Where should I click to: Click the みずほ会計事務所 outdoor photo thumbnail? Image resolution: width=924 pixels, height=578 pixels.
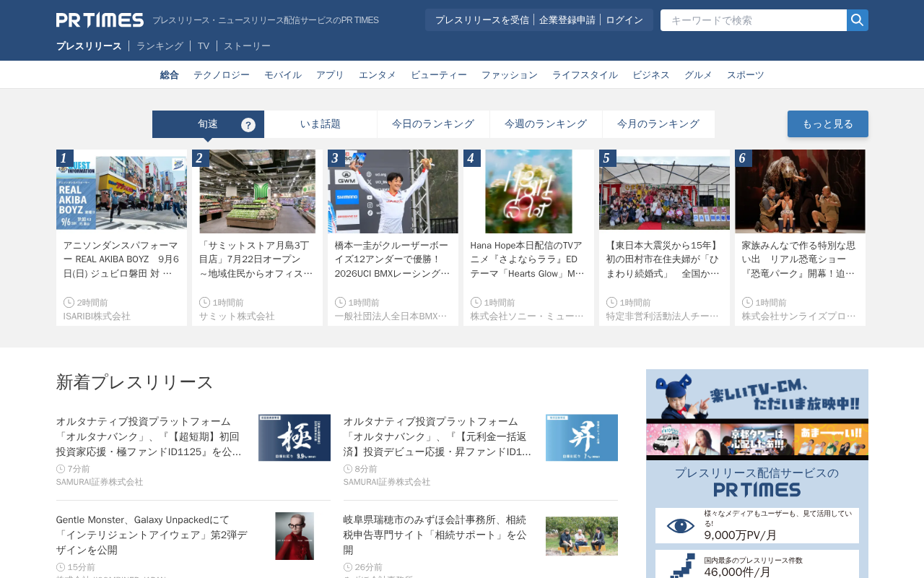pyautogui.click(x=582, y=536)
